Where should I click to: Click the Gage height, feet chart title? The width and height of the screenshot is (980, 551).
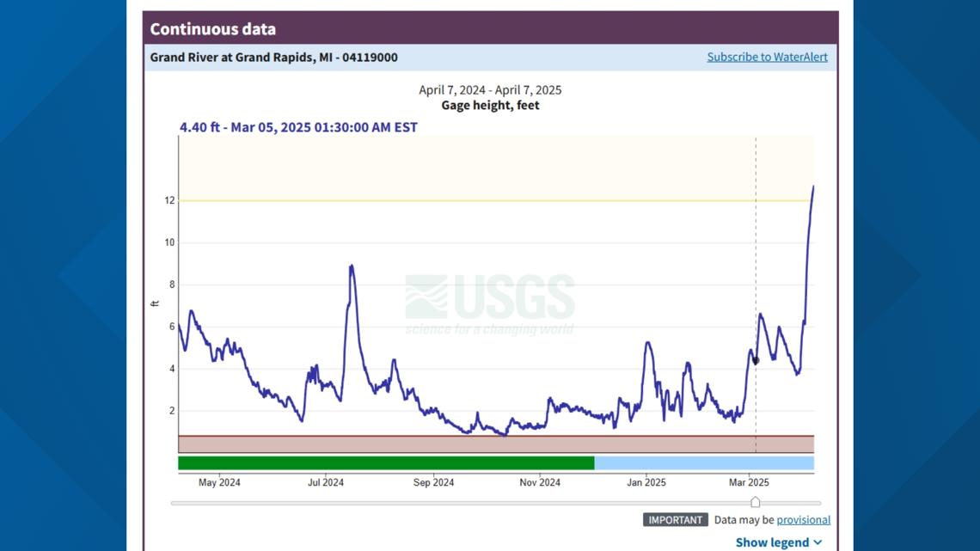[490, 105]
